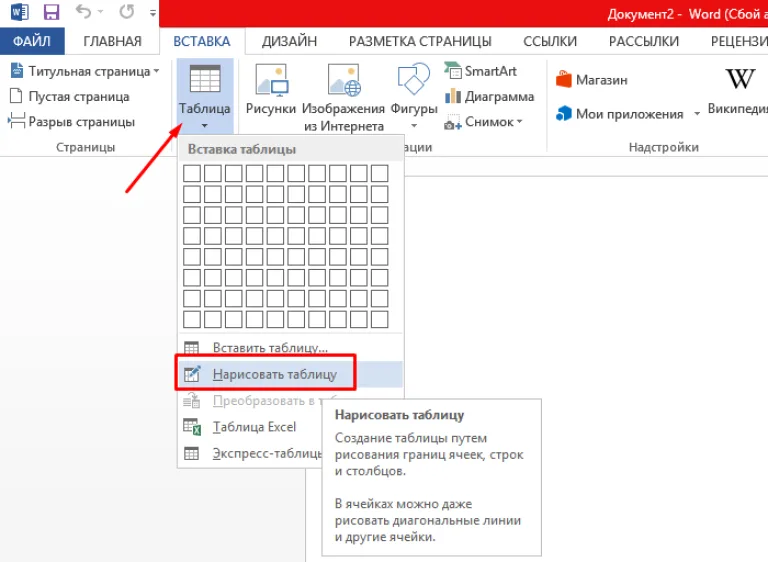Open the Фигуры shapes icon
768x562 pixels.
pyautogui.click(x=413, y=78)
